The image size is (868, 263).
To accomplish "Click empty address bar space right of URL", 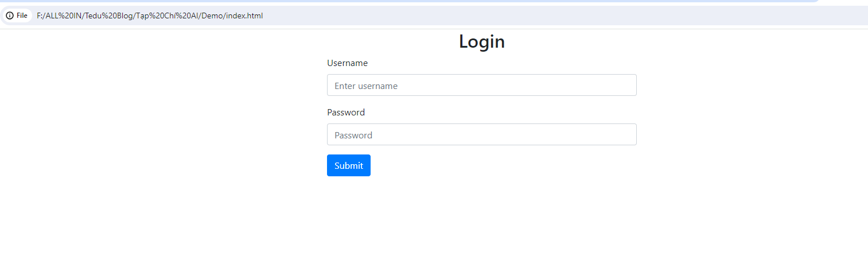I will [x=516, y=16].
